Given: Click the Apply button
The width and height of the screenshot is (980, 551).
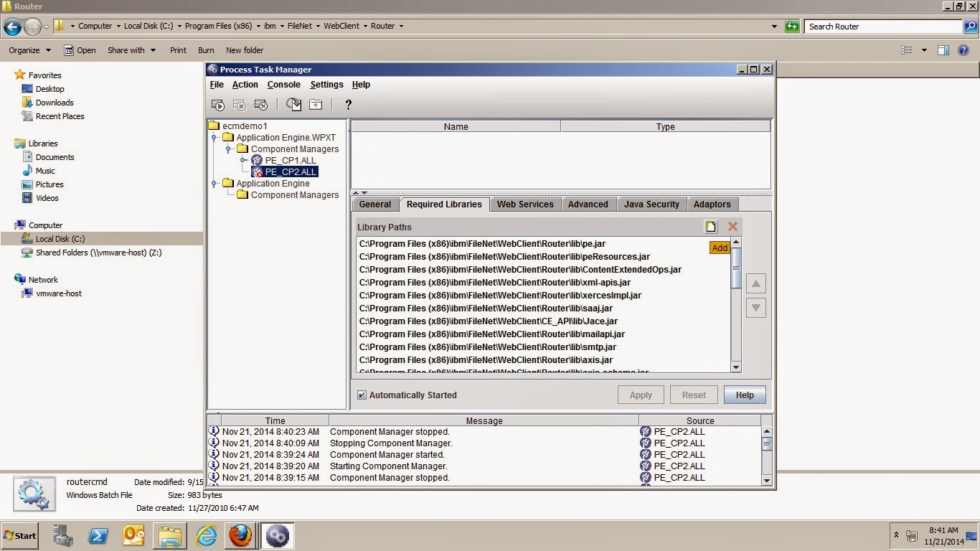Looking at the screenshot, I should [x=640, y=395].
